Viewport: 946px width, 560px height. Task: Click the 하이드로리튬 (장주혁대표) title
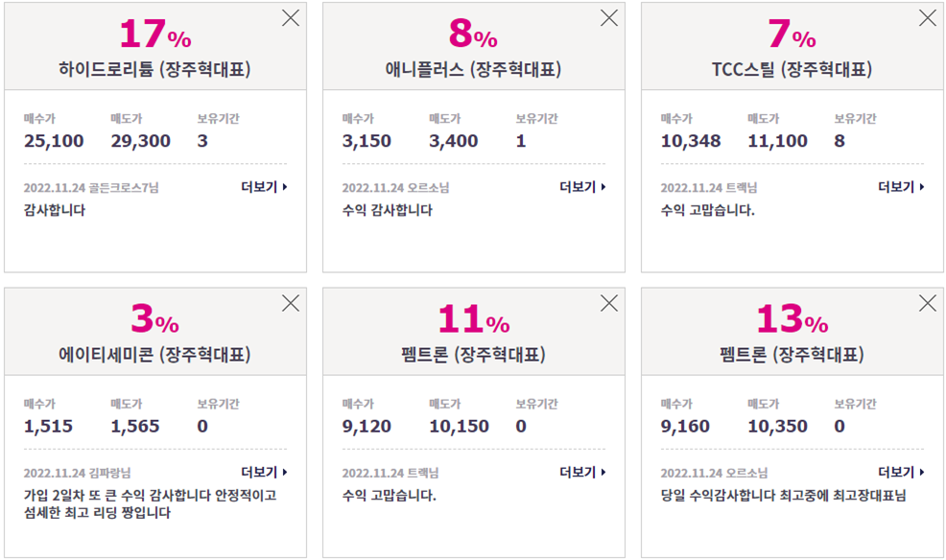tap(154, 69)
